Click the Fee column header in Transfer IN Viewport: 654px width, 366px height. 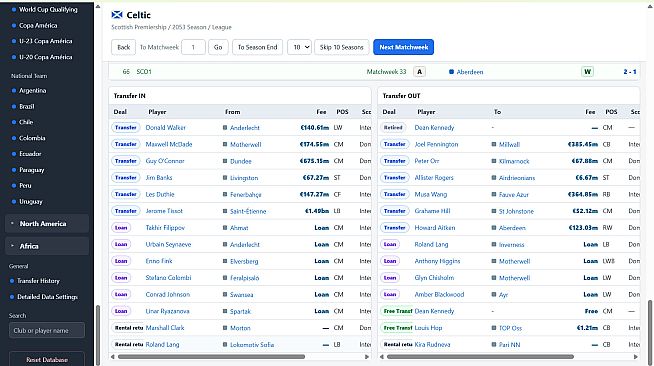(321, 112)
